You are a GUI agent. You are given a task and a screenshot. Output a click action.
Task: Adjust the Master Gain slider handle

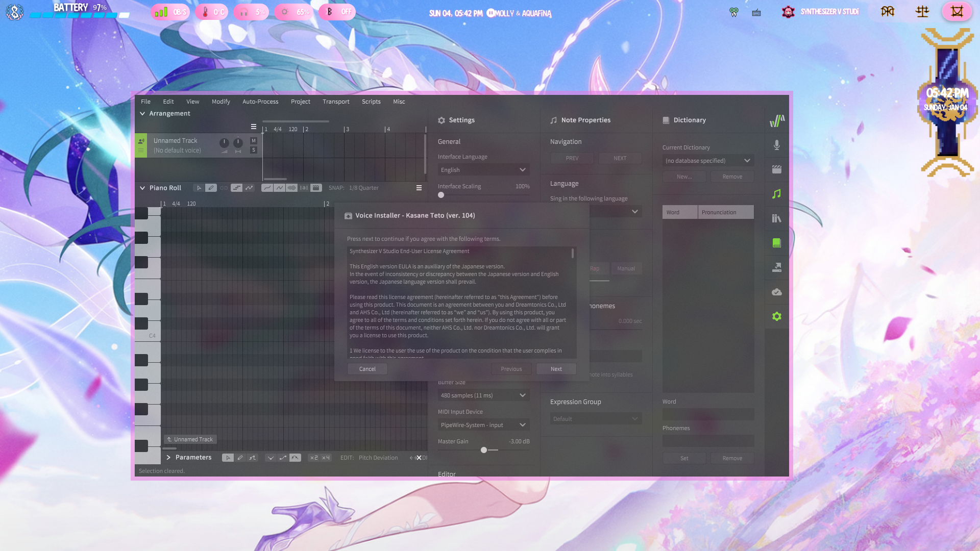point(484,450)
